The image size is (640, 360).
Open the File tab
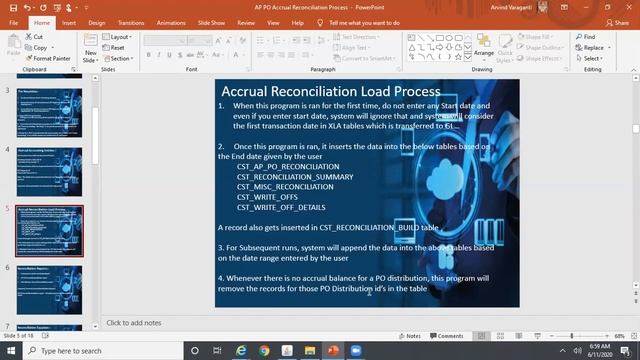pyautogui.click(x=13, y=23)
